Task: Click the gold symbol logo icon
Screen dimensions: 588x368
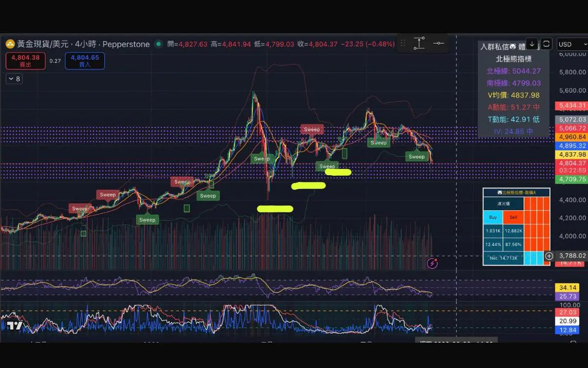Action: [10, 44]
